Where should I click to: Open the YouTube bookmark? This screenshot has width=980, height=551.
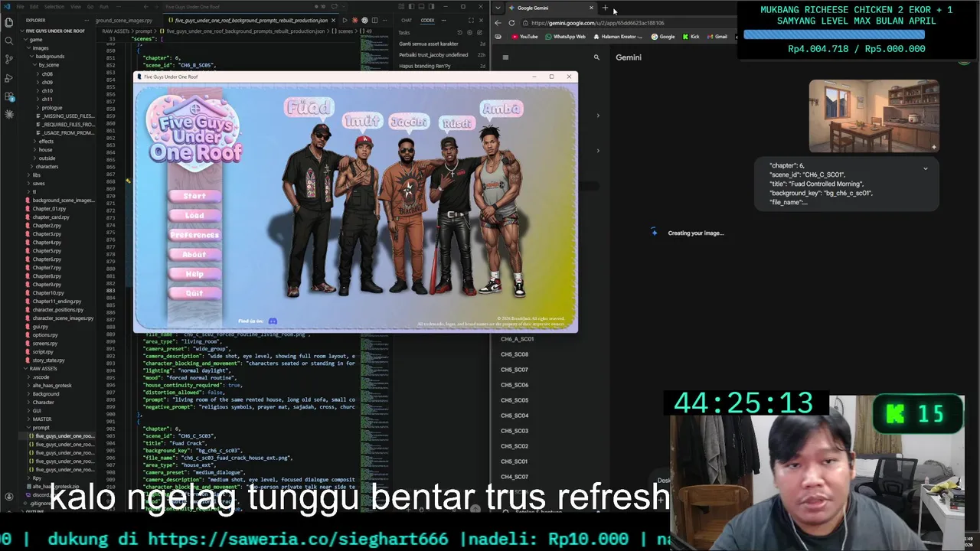point(524,37)
